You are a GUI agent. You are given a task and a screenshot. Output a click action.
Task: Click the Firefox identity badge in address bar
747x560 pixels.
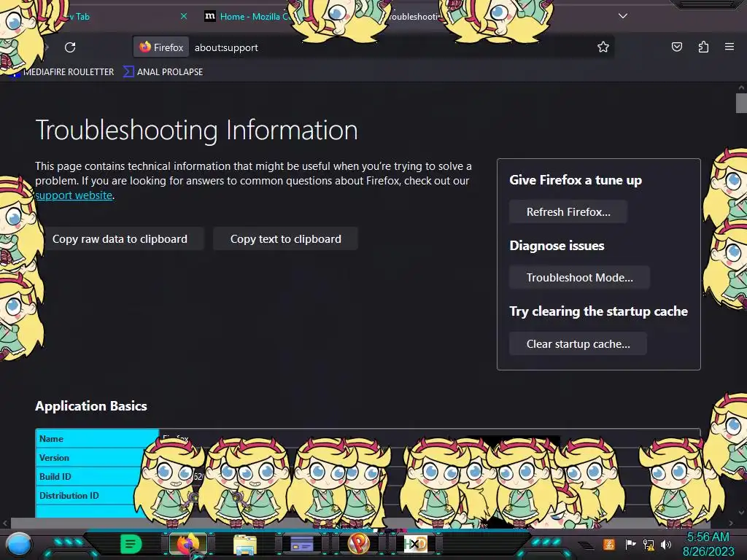pyautogui.click(x=161, y=47)
